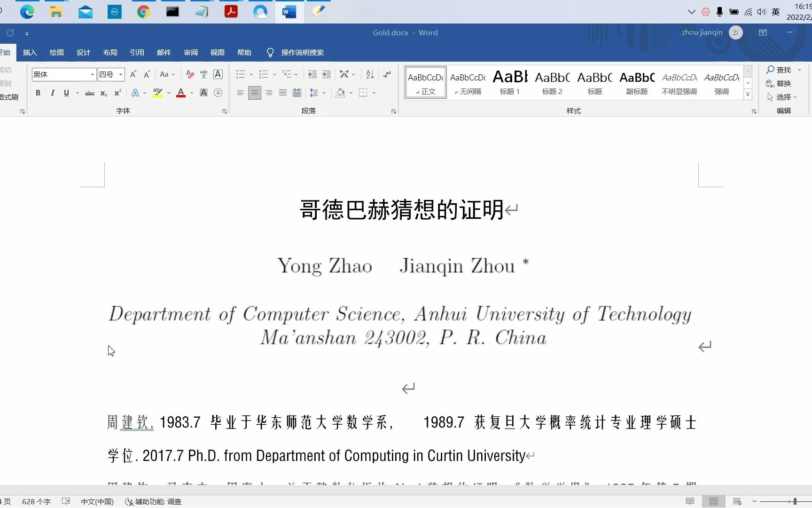Screen dimensions: 812x508
Task: Open the font name dropdown (黑体)
Action: 92,74
